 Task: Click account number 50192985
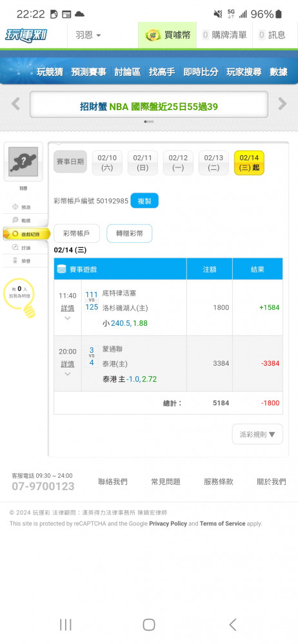pos(112,201)
